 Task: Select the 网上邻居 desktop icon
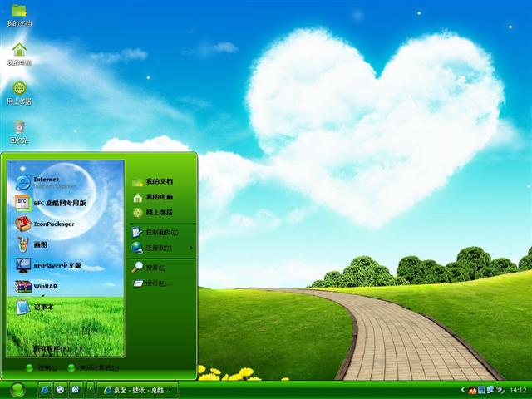[19, 92]
